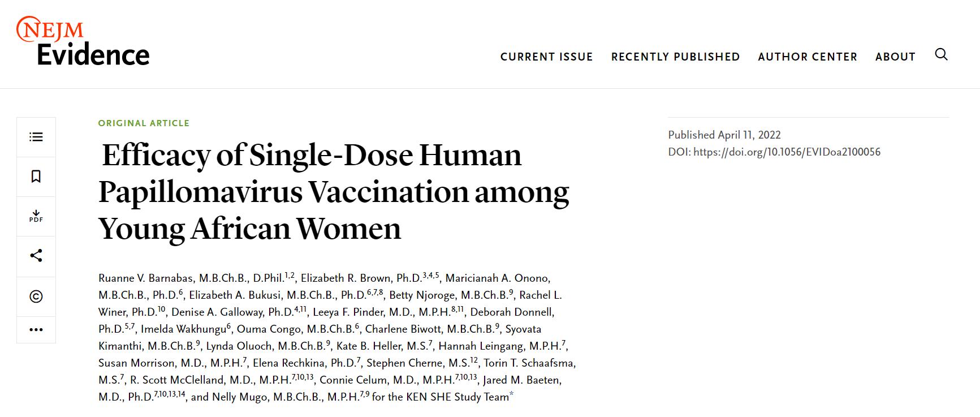Open the Current Issue menu item
The height and width of the screenshot is (417, 980).
(x=546, y=57)
